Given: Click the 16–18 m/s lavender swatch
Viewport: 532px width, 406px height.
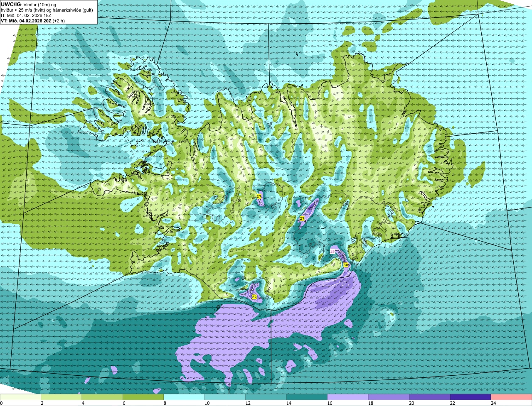Looking at the screenshot, I should tap(348, 397).
